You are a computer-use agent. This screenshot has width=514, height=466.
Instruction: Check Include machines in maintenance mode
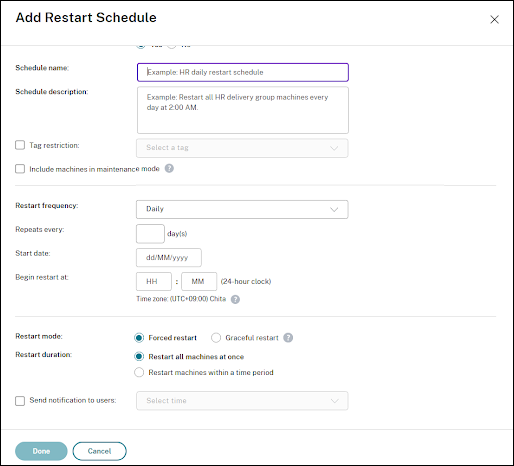tap(20, 169)
